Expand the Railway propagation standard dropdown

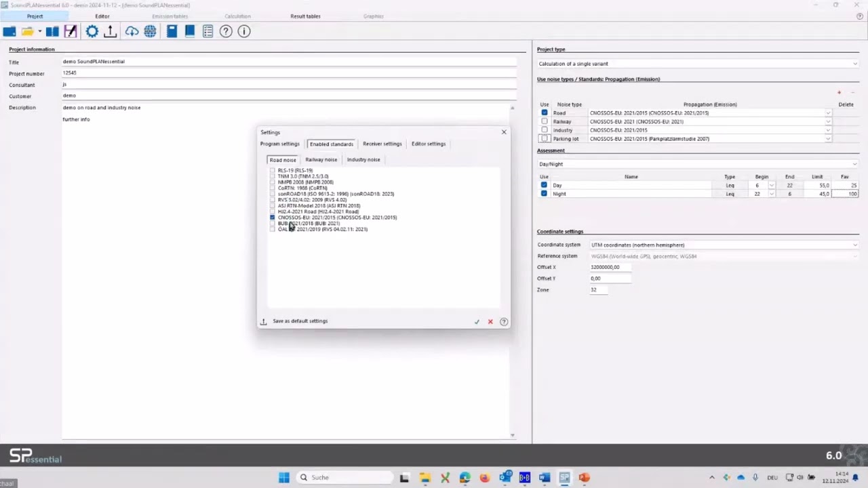(x=828, y=122)
